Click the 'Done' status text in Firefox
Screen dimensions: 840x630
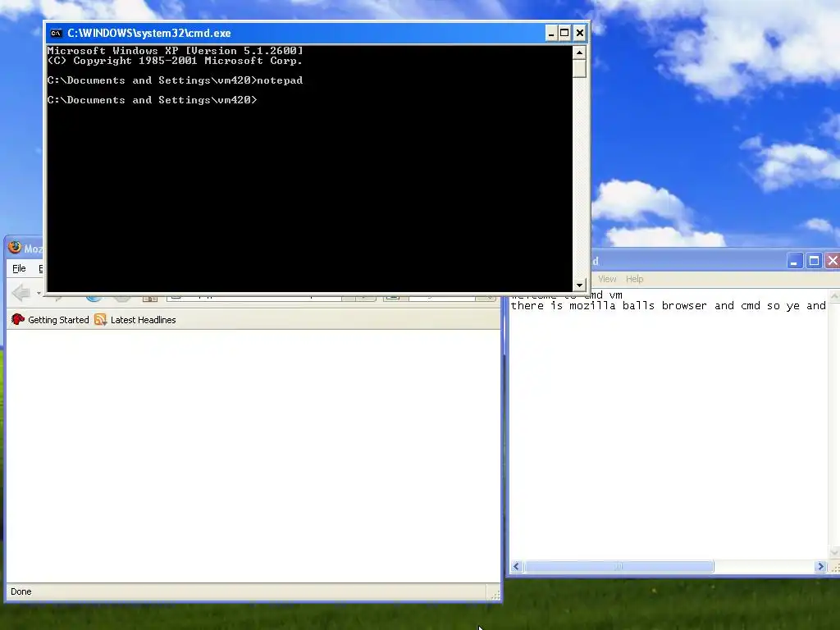[21, 591]
